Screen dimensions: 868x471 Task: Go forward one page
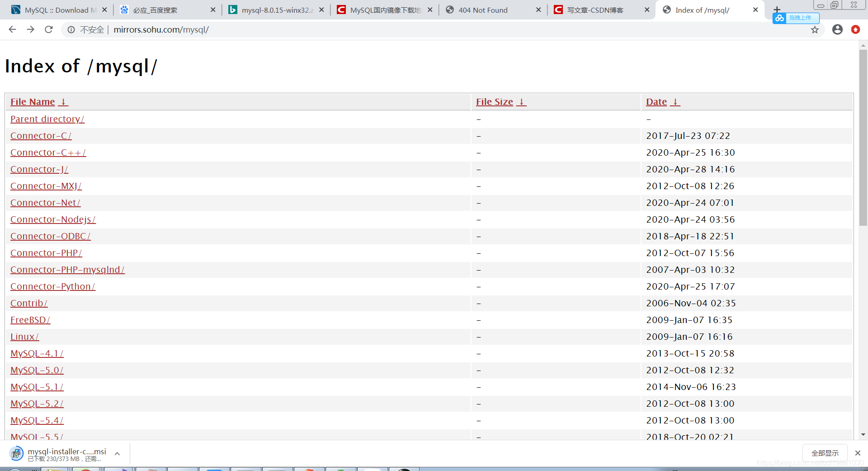(30, 29)
